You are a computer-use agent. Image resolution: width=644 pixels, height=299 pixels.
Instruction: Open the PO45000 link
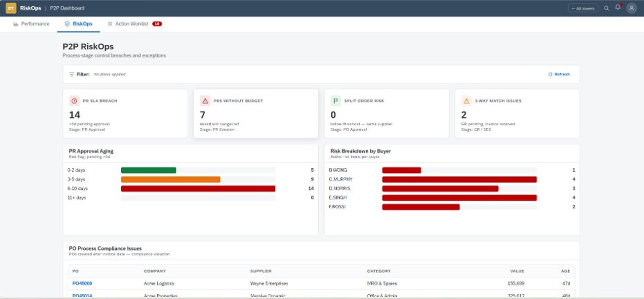click(82, 283)
